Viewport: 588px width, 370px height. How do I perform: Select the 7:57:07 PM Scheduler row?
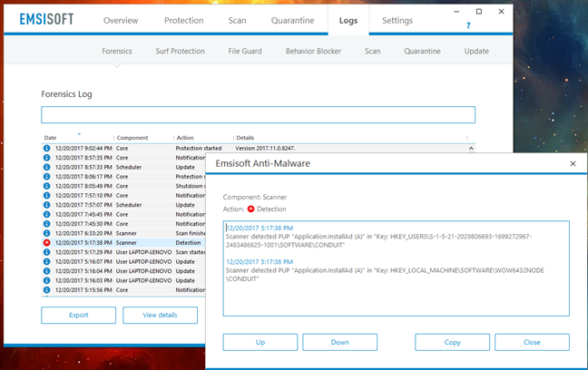tap(123, 205)
